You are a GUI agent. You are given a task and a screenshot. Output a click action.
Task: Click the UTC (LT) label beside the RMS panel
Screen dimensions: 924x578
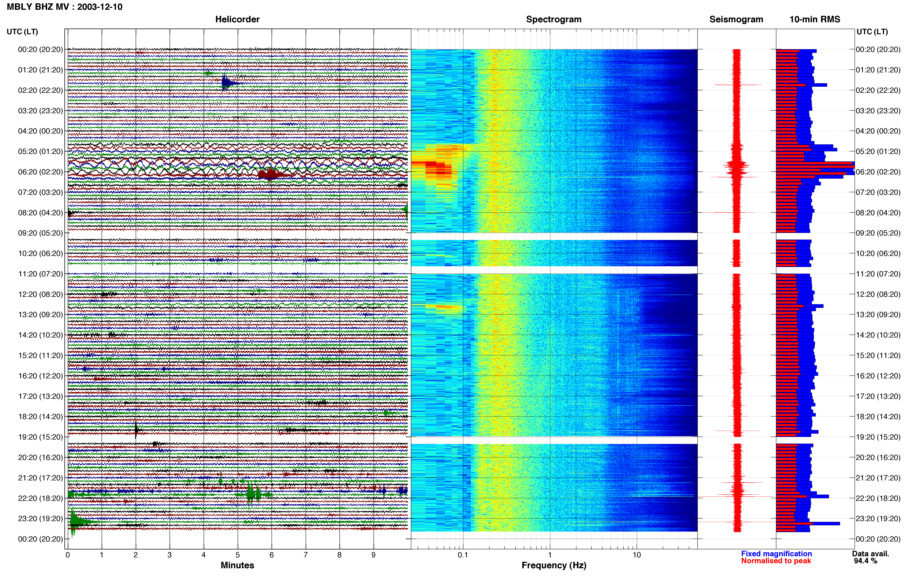(x=872, y=32)
